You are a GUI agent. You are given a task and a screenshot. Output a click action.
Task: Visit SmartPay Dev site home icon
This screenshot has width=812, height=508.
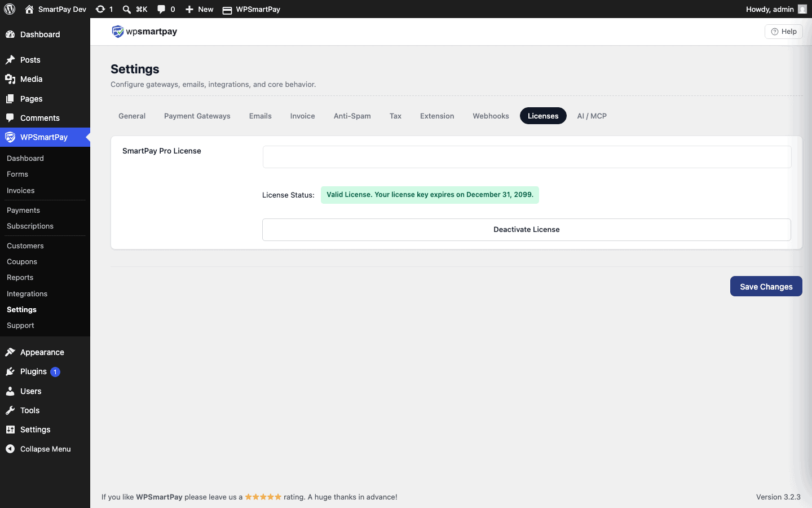(x=29, y=9)
